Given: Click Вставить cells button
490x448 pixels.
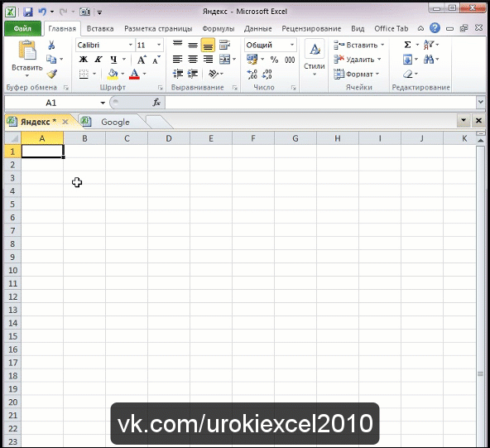Looking at the screenshot, I should click(358, 45).
